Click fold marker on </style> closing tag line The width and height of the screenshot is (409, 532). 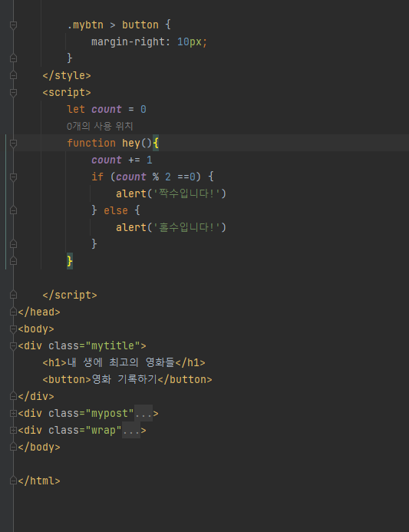click(x=13, y=75)
